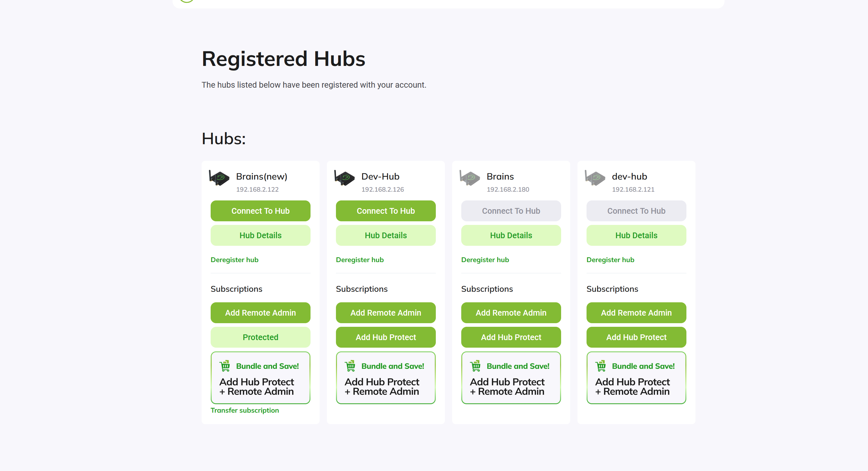
Task: Connect to the Dev-Hub at 192.168.2.126
Action: [x=386, y=211]
